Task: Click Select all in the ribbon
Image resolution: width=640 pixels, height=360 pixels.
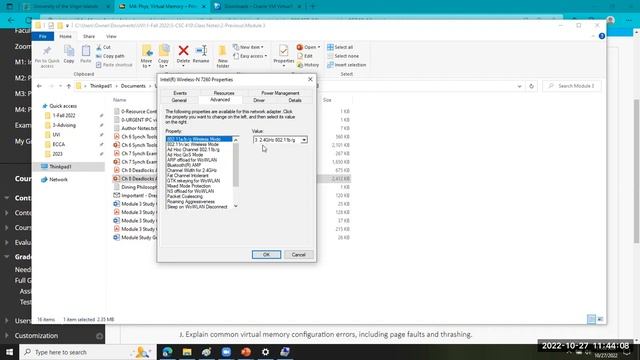Action: 340,47
